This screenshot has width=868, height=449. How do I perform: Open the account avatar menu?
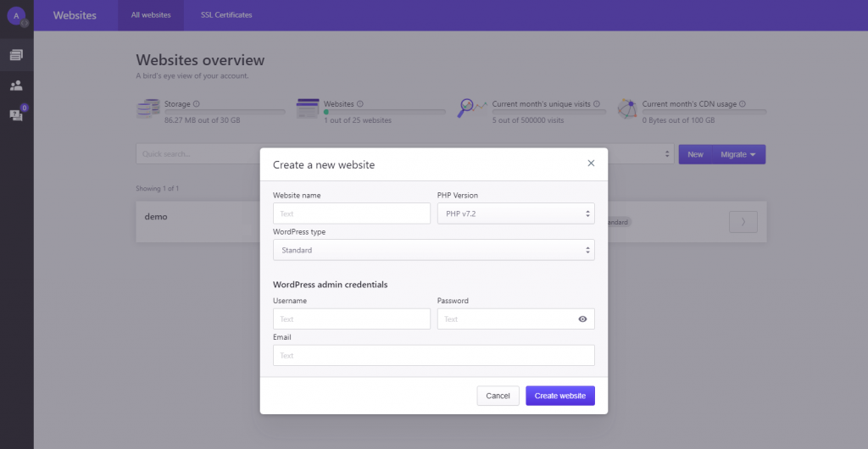(17, 16)
